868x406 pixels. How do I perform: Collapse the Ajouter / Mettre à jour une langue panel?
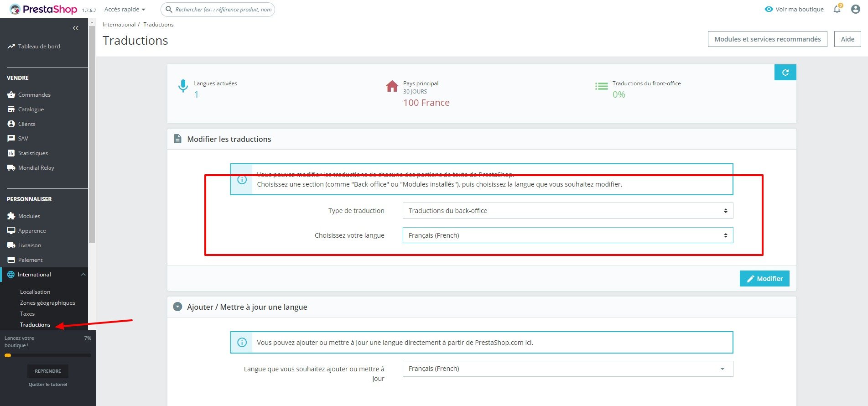tap(178, 307)
